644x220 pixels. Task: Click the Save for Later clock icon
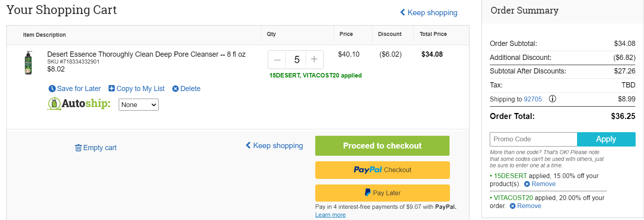pyautogui.click(x=52, y=89)
